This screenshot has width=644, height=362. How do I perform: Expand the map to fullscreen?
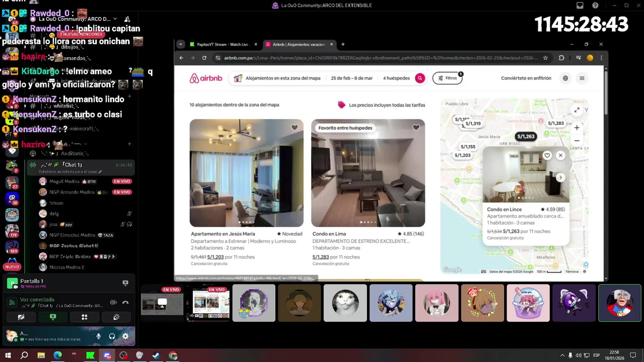coord(577,110)
